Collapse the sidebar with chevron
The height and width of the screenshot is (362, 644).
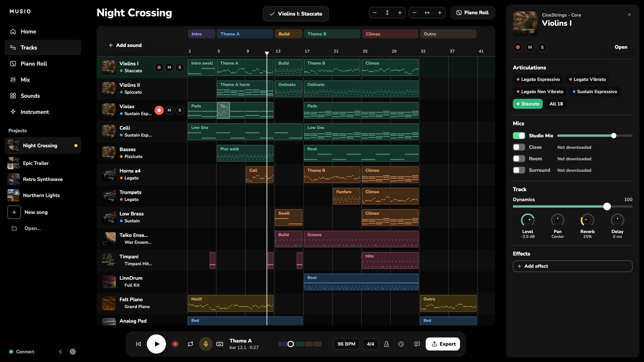pos(60,352)
